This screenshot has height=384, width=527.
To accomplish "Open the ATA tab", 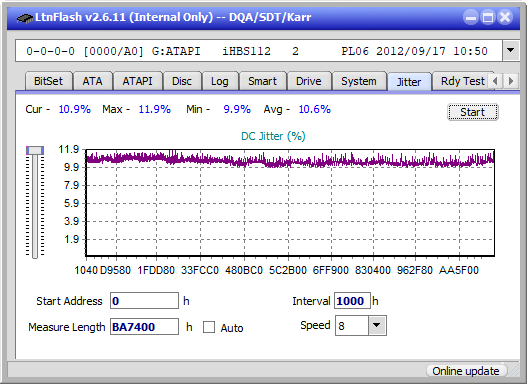I will [93, 81].
